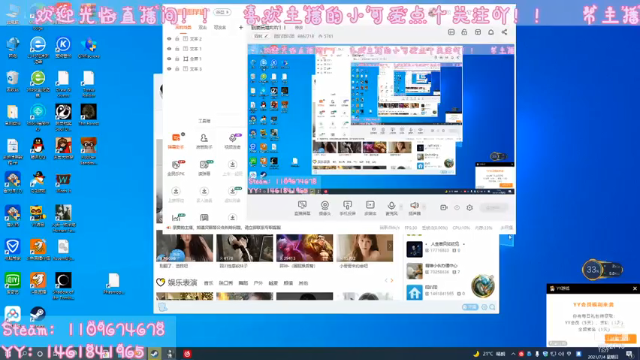640x360 pixels.
Task: Add a new scene with the plus button
Action: pos(241,27)
